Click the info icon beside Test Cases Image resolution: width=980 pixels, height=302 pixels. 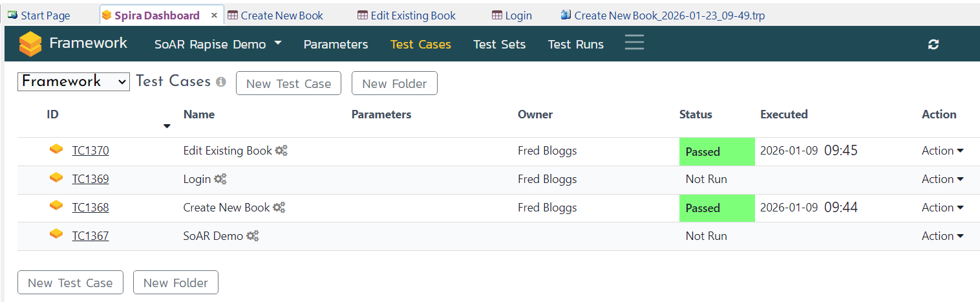coord(221,82)
